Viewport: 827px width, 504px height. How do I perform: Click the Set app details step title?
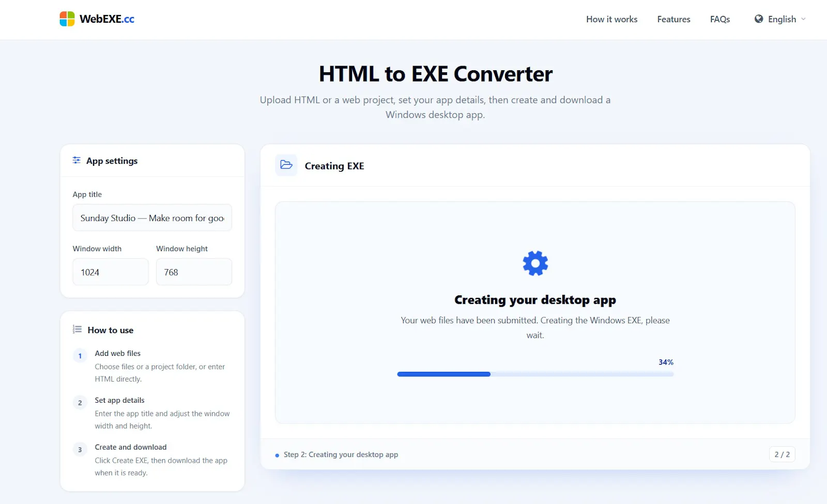[x=119, y=400]
